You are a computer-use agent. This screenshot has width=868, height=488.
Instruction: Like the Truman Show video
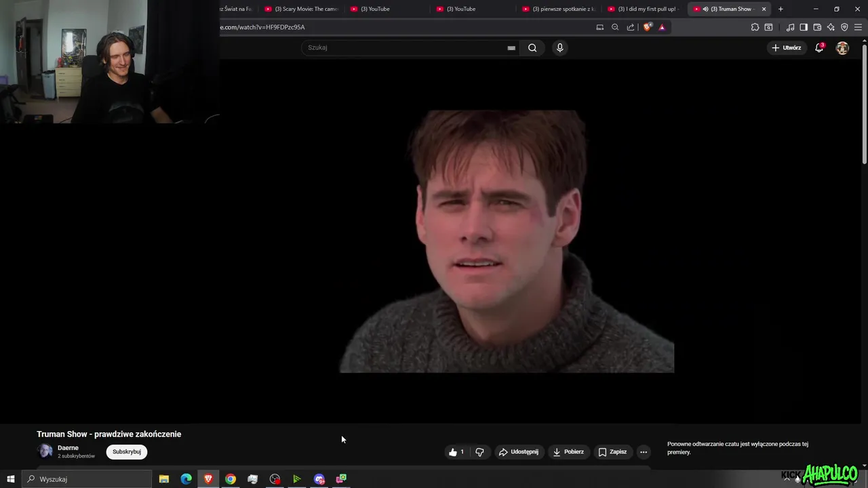tap(456, 452)
